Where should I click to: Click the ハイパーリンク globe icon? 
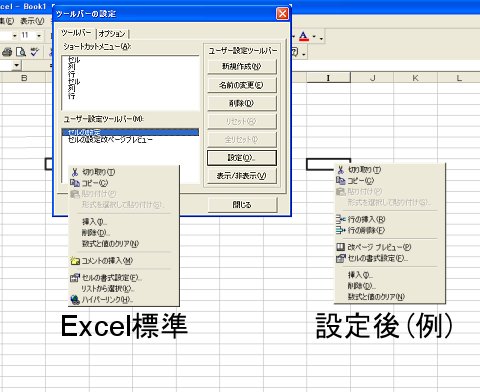point(75,300)
